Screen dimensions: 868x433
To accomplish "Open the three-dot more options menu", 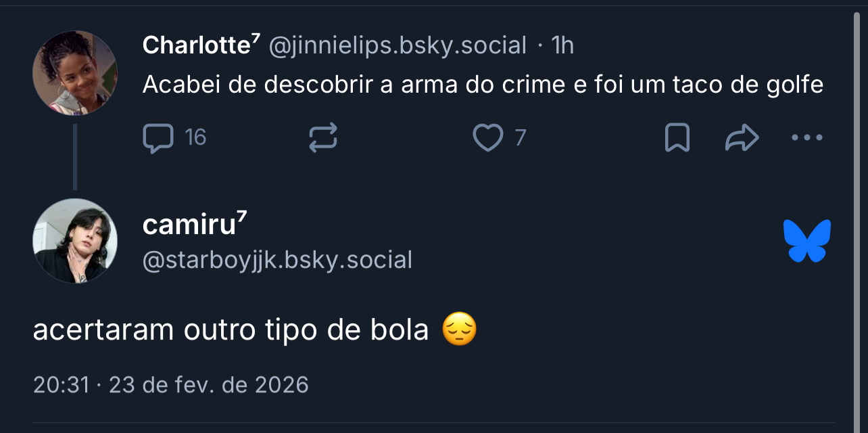I will point(806,138).
